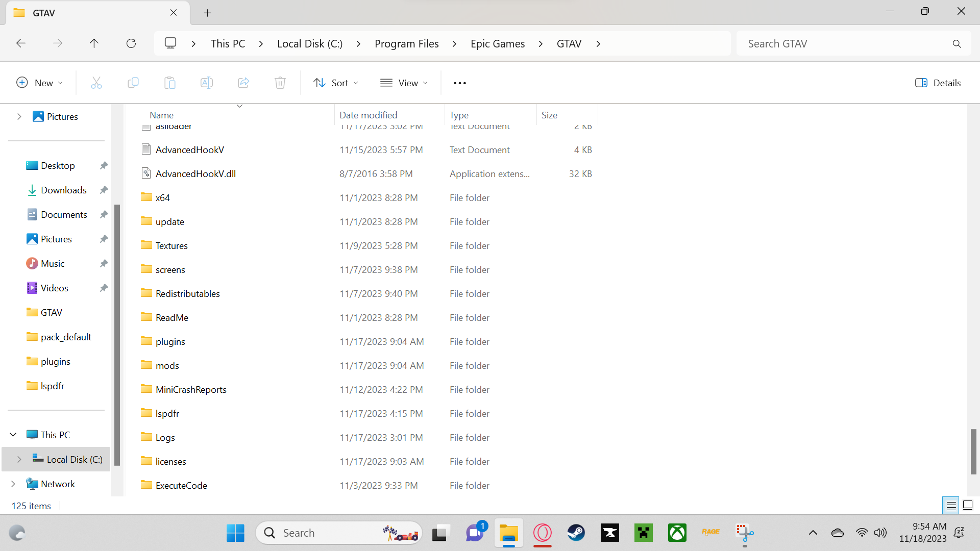
Task: Open a new tab with plus button
Action: (x=207, y=13)
